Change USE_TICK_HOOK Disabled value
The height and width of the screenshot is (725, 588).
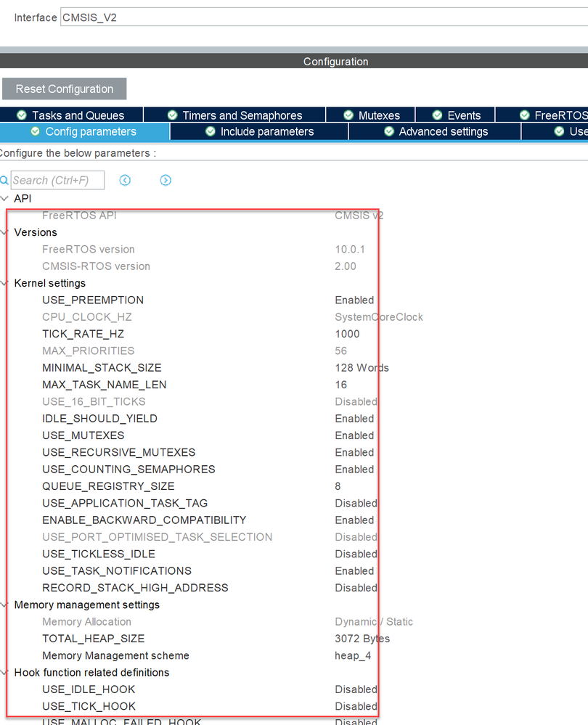click(356, 707)
